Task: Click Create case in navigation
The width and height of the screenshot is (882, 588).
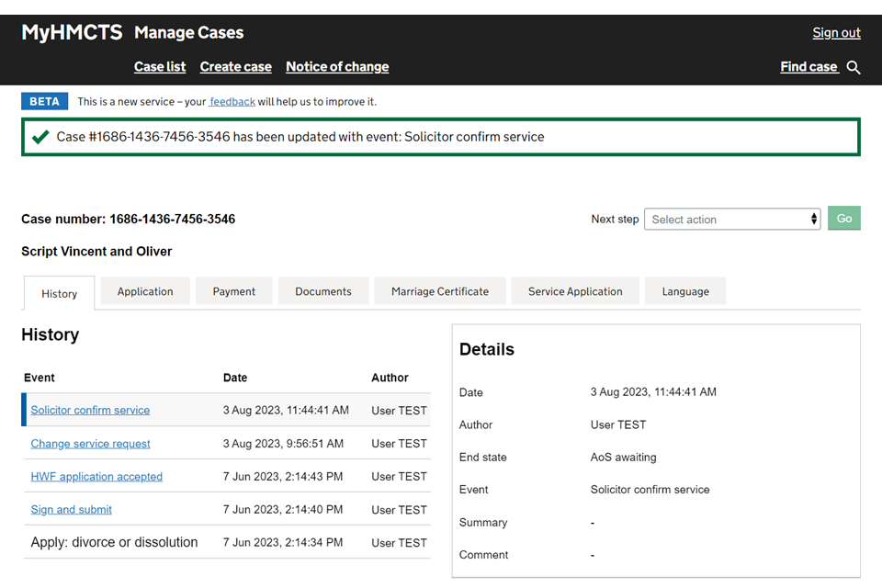Action: 236,66
